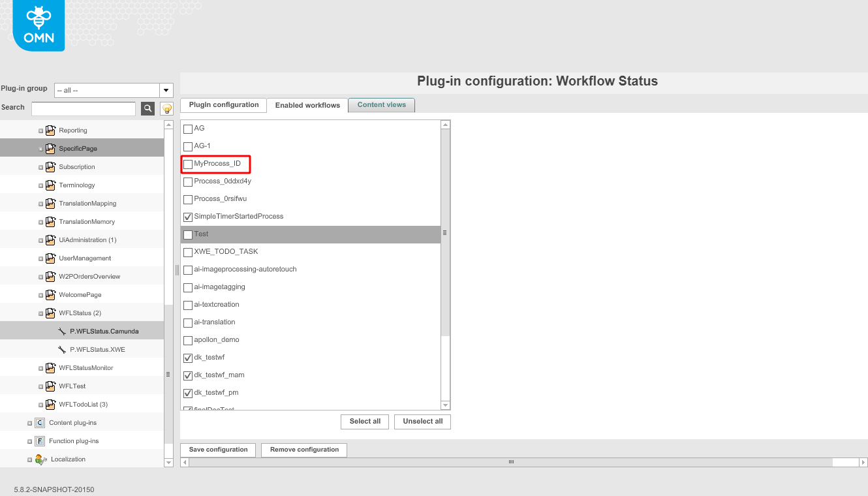Toggle the dk_testwf_mam checkbox
This screenshot has height=496, width=868.
[x=188, y=375]
